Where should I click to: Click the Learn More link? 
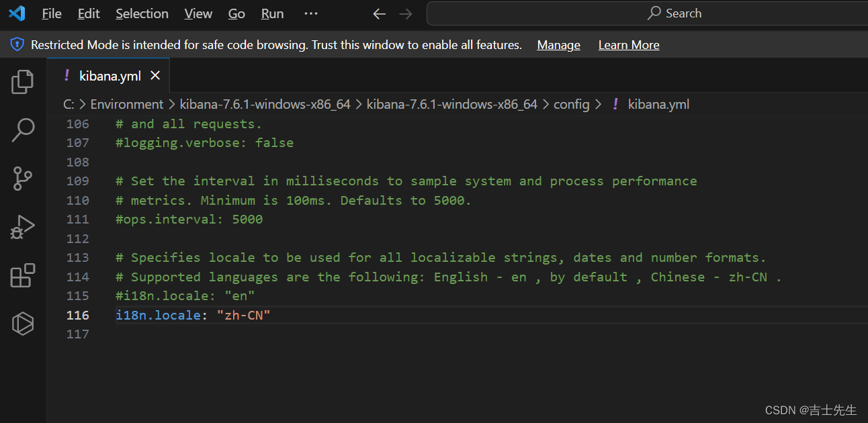point(629,45)
